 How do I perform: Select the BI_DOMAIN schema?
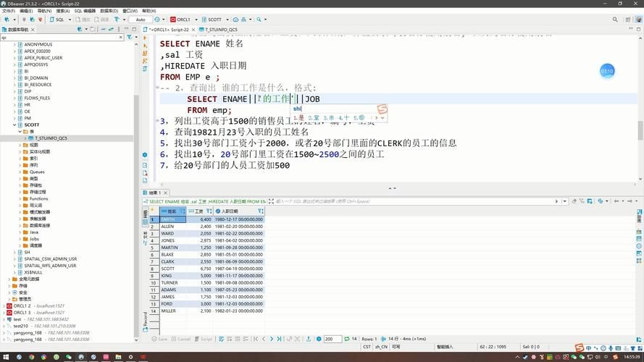coord(35,78)
